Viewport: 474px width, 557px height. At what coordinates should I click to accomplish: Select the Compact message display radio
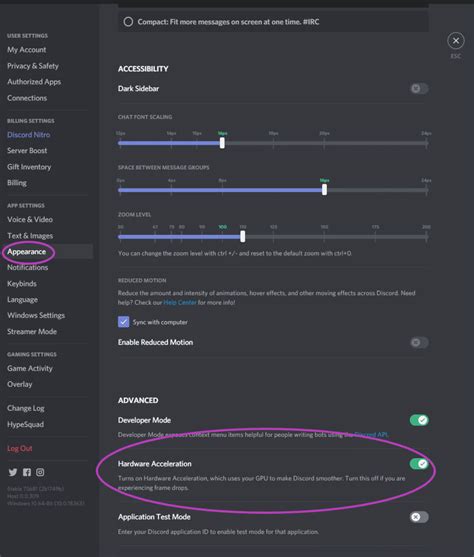128,22
